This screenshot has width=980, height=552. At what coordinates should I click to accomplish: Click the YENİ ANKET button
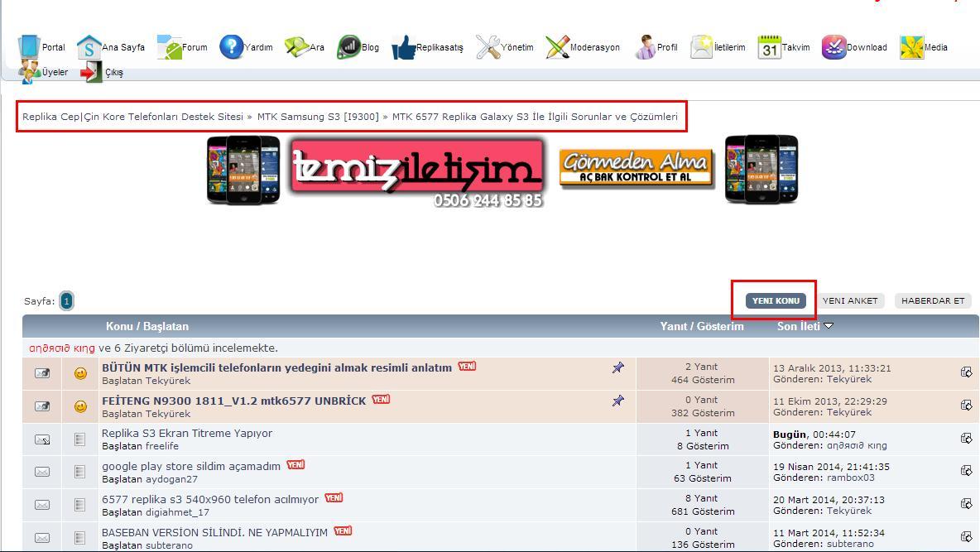[849, 300]
